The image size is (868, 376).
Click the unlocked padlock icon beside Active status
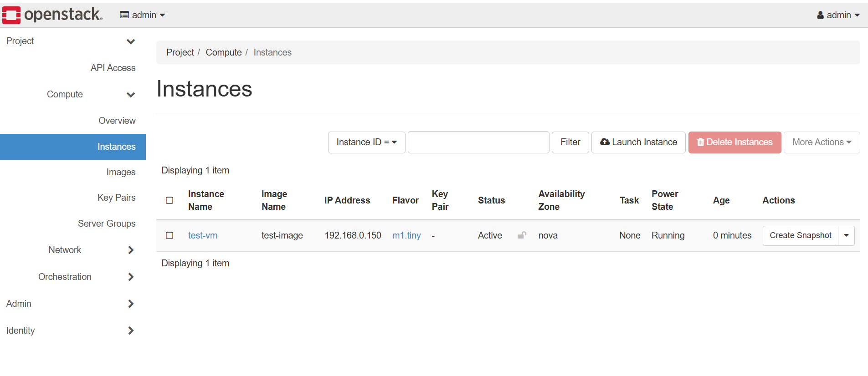[x=522, y=235]
